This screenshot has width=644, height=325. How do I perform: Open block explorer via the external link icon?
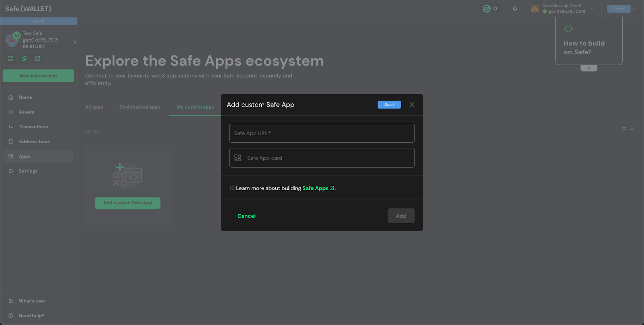tap(37, 59)
